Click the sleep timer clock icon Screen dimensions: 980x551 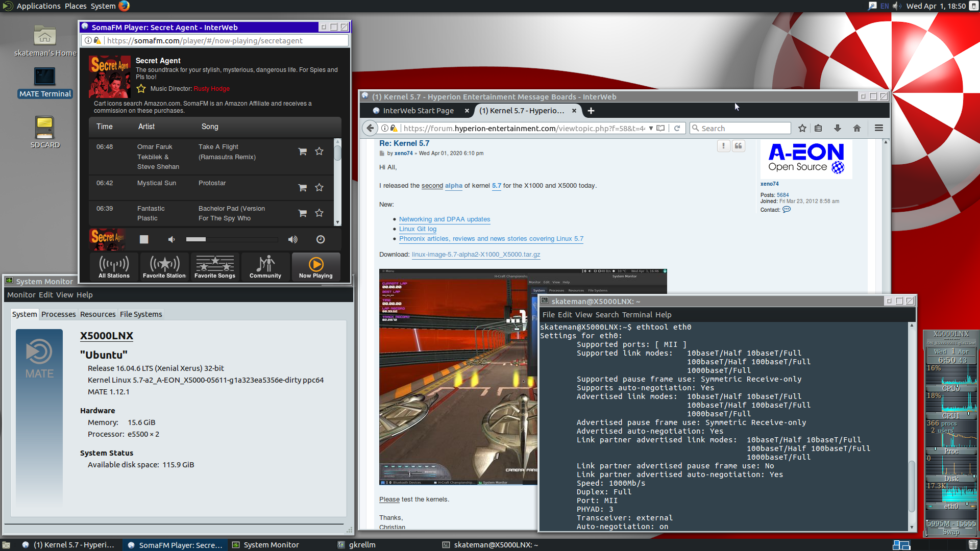coord(321,239)
